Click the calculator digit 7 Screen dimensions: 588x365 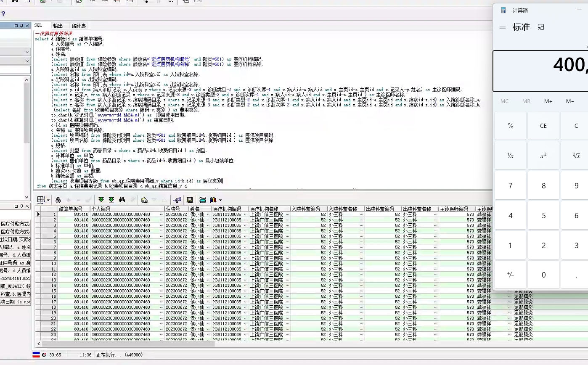tap(511, 186)
